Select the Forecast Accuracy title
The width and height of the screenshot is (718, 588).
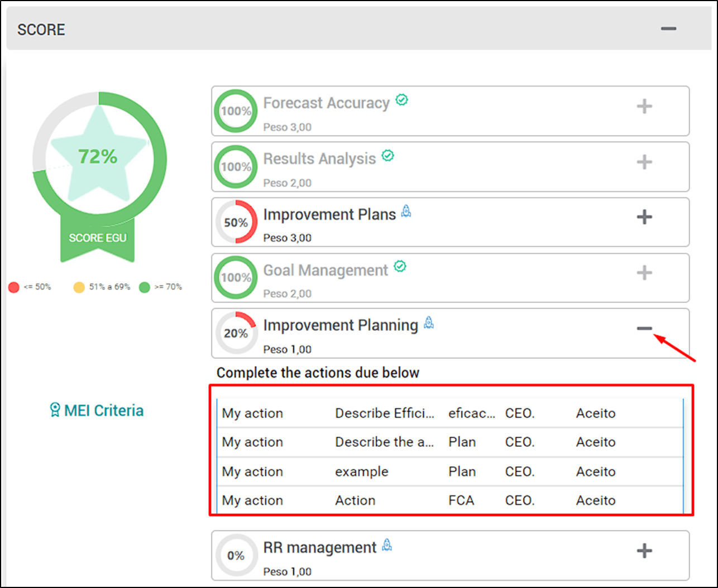[326, 103]
